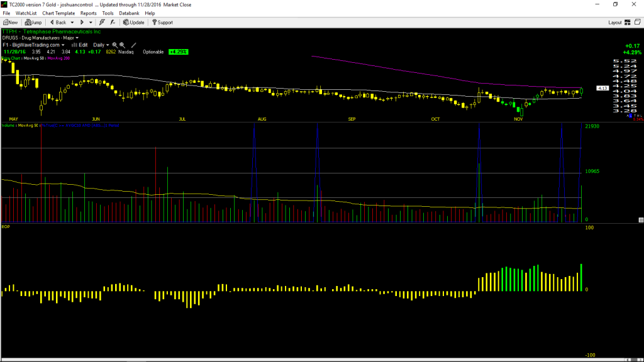Click the Price Chart legend label

[x=11, y=58]
